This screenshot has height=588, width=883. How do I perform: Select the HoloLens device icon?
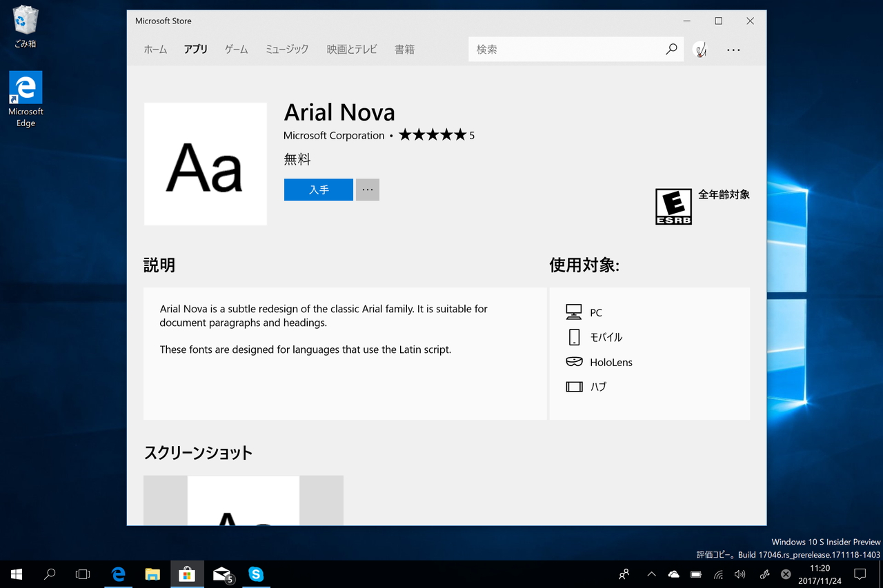coord(574,361)
